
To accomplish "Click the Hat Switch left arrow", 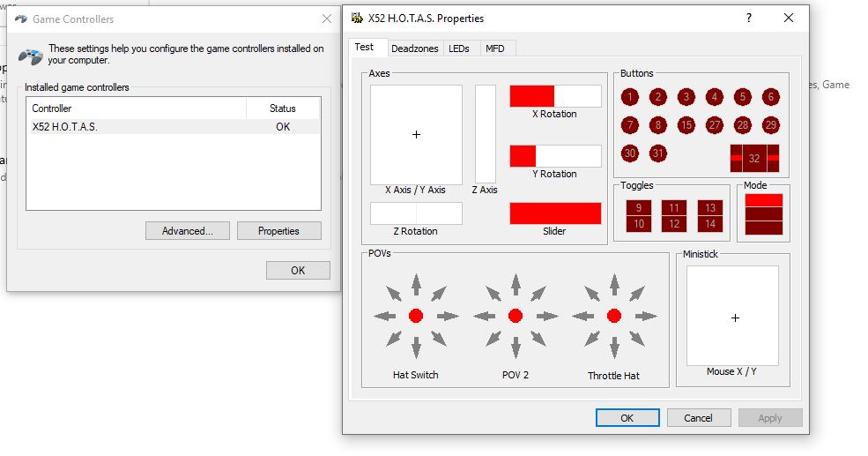I will (x=385, y=316).
